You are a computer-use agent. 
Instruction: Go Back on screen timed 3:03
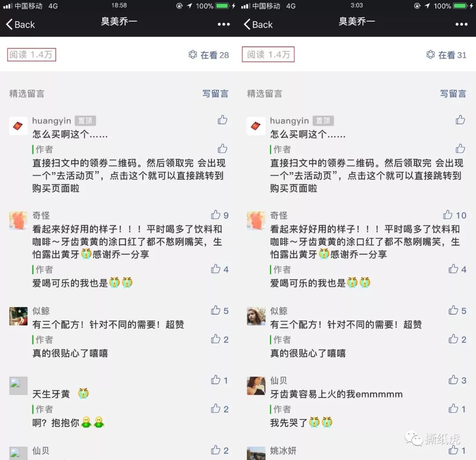(x=258, y=24)
